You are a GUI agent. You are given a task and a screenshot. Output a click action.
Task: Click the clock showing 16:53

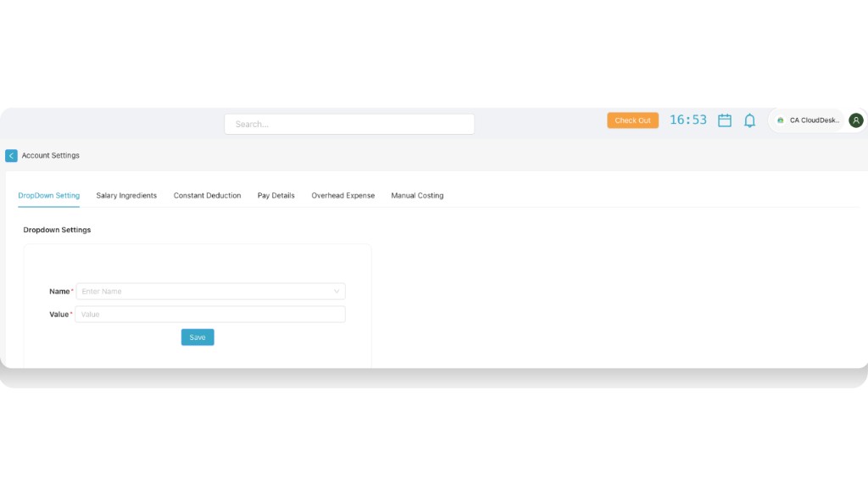(x=688, y=120)
